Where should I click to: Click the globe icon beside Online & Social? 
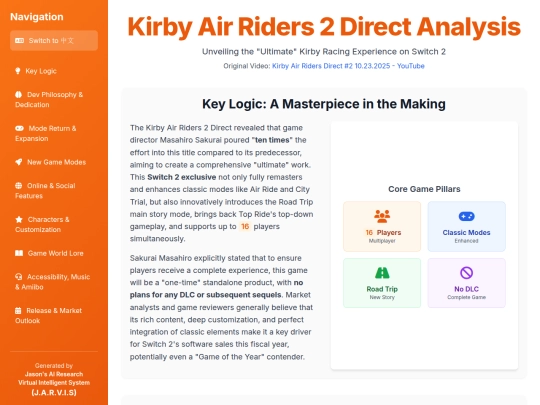pyautogui.click(x=19, y=186)
